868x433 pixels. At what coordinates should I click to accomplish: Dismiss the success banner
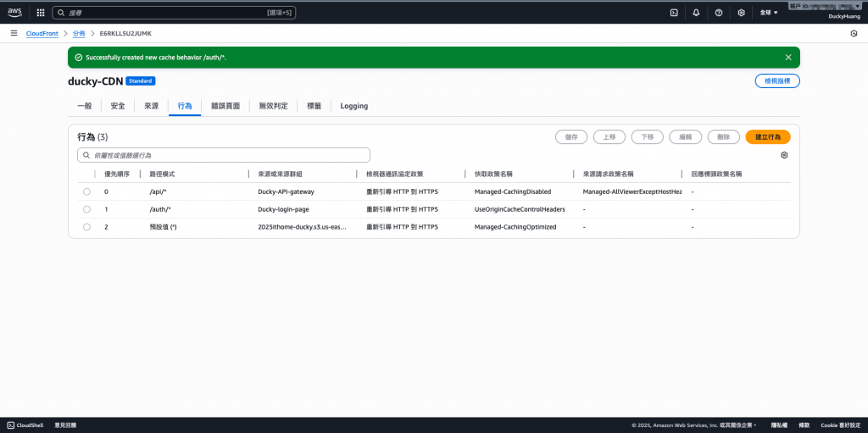click(788, 57)
